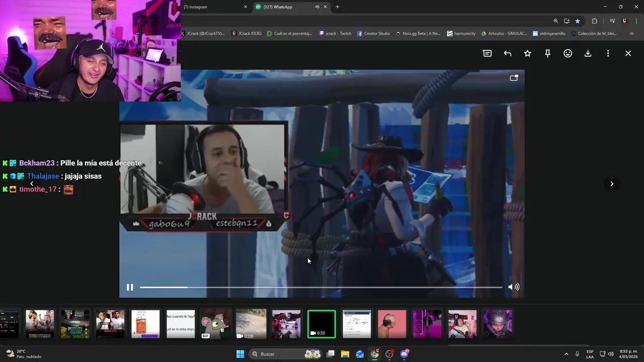Screen dimensions: 644x362
Task: Open Discord from the taskbar
Action: pos(404,354)
